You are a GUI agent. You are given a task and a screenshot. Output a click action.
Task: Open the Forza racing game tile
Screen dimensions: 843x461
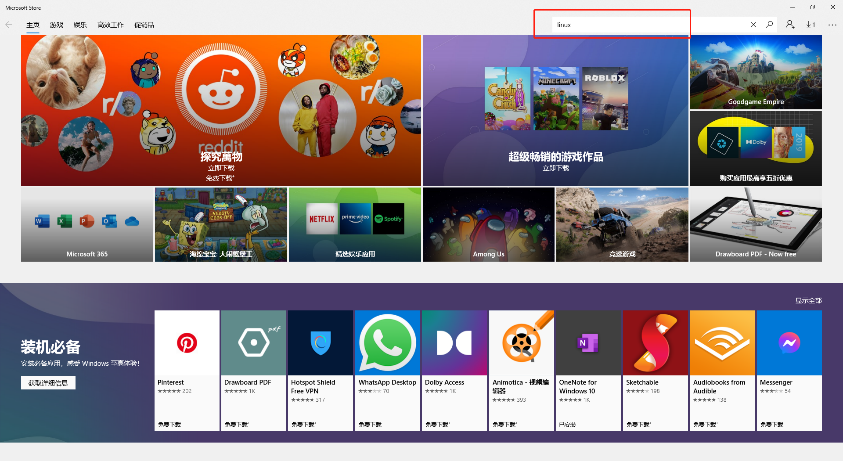coord(622,225)
